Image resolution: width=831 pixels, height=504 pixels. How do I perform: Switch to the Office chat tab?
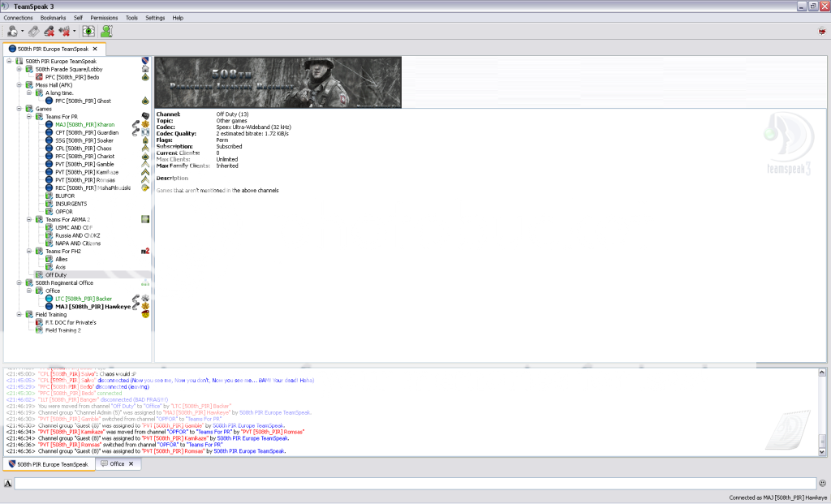click(118, 464)
